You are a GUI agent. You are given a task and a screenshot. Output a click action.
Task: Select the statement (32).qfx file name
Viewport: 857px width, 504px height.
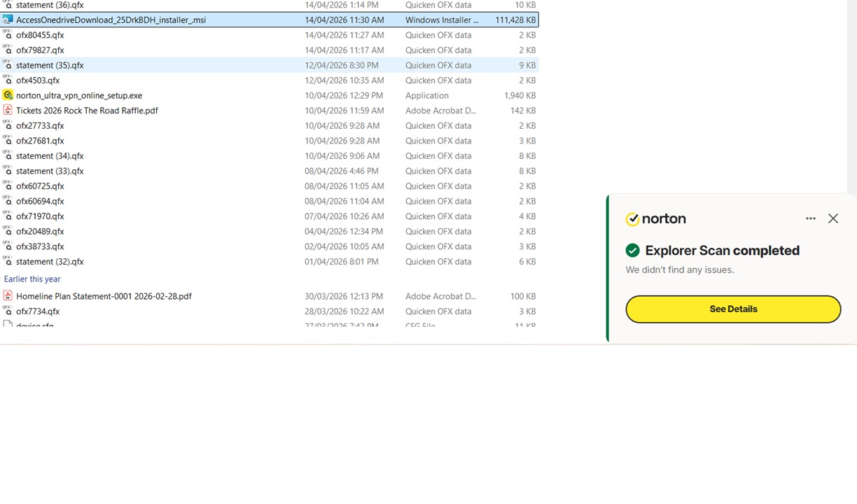(x=50, y=262)
